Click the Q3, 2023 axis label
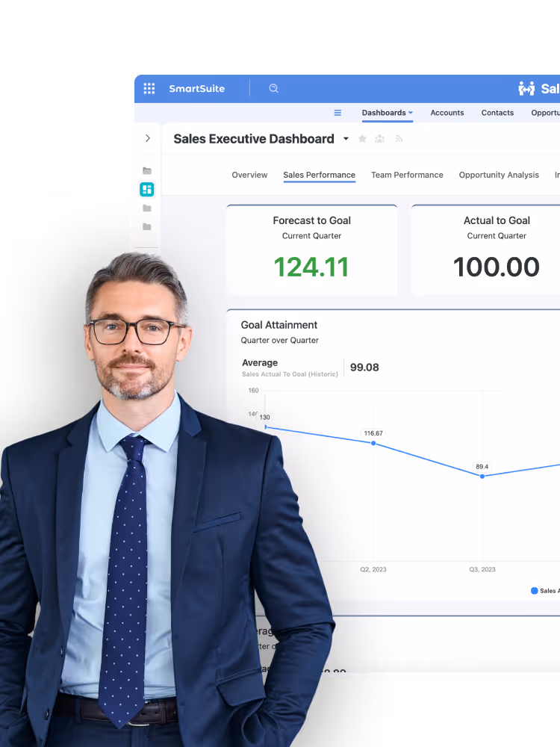The image size is (560, 747). 482,569
